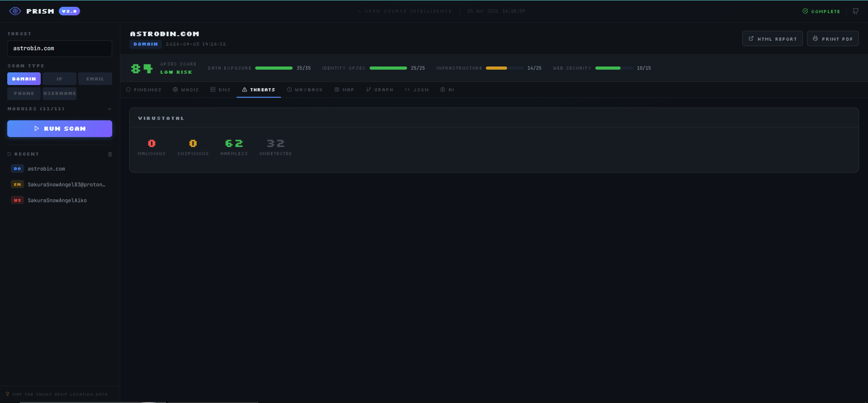This screenshot has height=403, width=868.
Task: Select the Email scan type
Action: point(95,79)
